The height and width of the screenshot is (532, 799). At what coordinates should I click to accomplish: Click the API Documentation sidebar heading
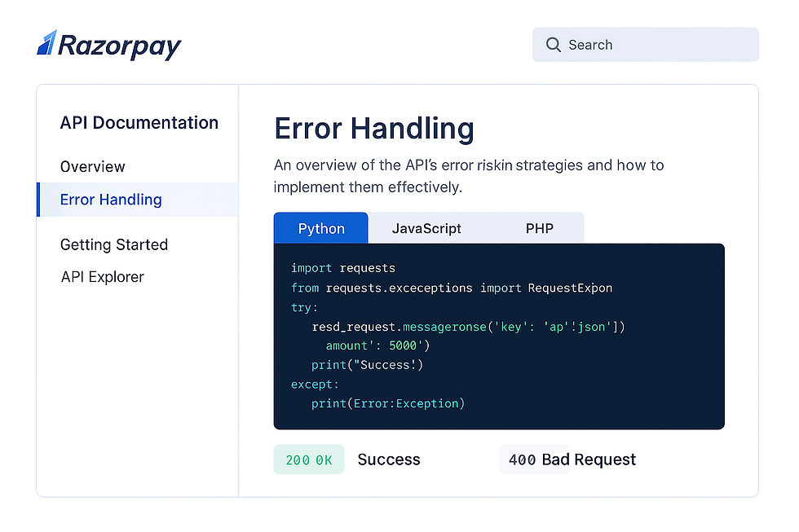139,123
